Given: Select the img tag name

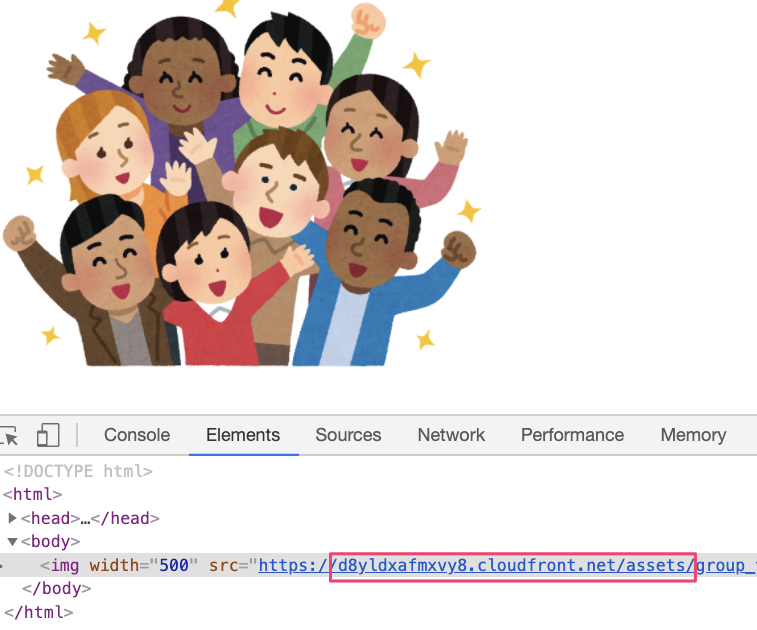Looking at the screenshot, I should (65, 566).
